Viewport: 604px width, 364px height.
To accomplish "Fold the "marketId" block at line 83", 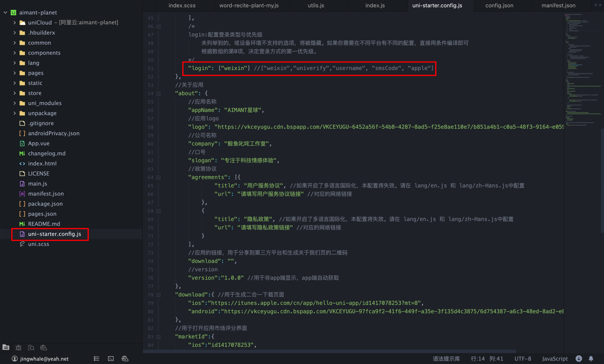I will (x=159, y=337).
